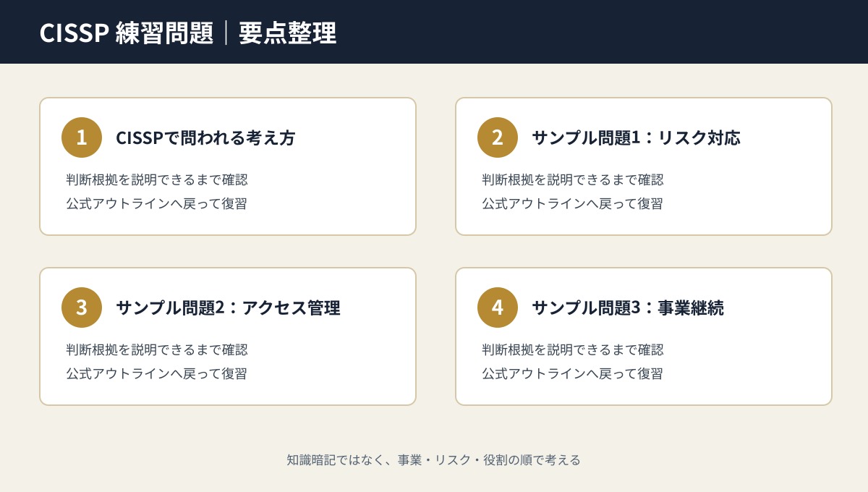The image size is (868, 492).
Task: Select the heading CISSPで問われる考え方
Action: (205, 137)
